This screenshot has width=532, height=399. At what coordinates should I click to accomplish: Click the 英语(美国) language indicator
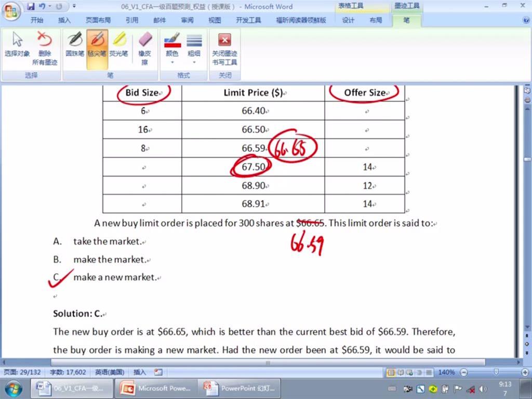tap(110, 372)
